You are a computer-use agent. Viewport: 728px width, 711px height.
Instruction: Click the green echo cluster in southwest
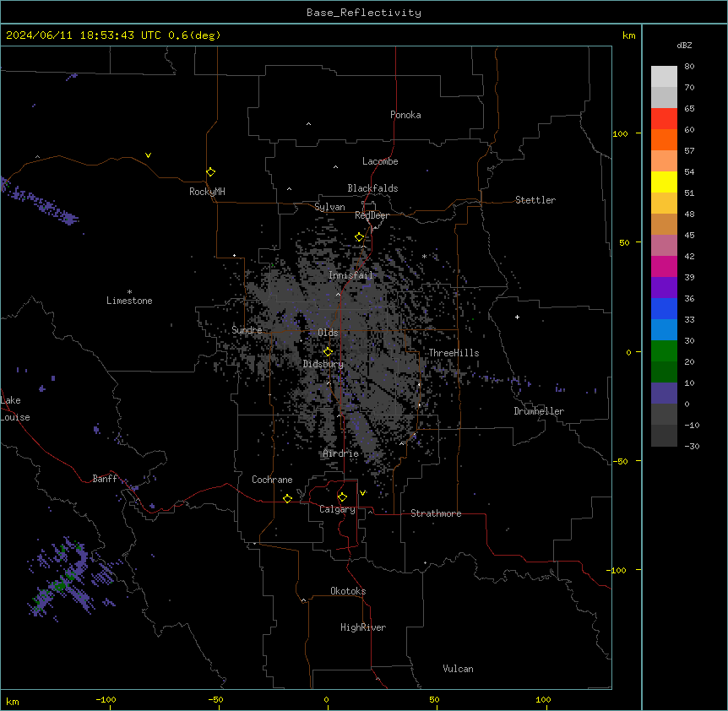[x=59, y=585]
